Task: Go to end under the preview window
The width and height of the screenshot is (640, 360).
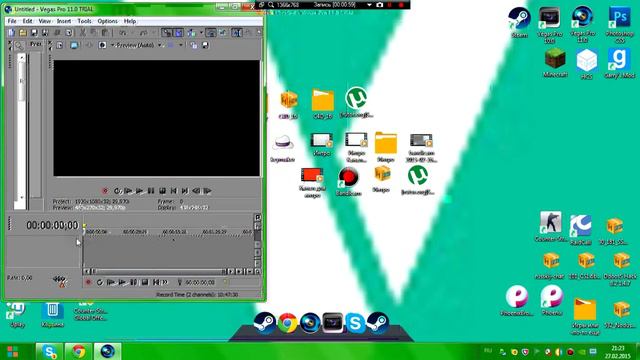Action: click(x=185, y=191)
